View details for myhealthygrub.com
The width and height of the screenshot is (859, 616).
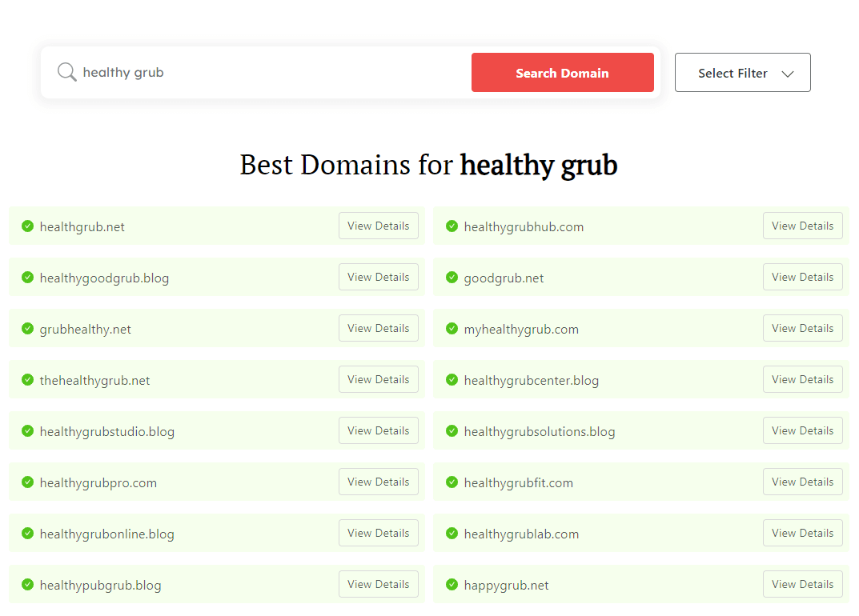(x=802, y=328)
